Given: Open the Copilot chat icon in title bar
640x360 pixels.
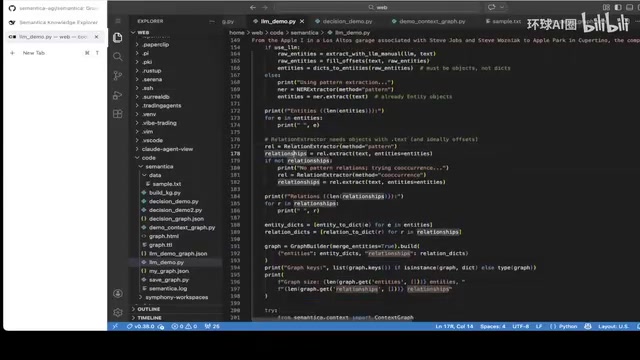Looking at the screenshot, I should pyautogui.click(x=491, y=7).
